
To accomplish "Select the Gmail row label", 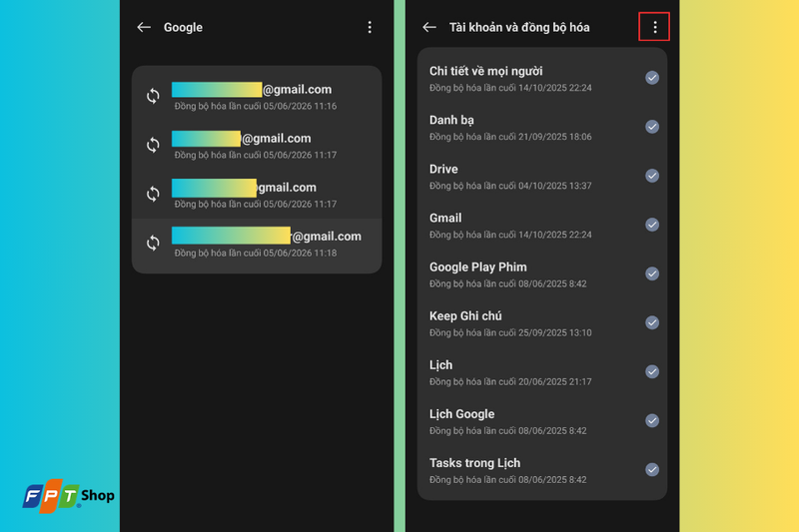I will 445,218.
